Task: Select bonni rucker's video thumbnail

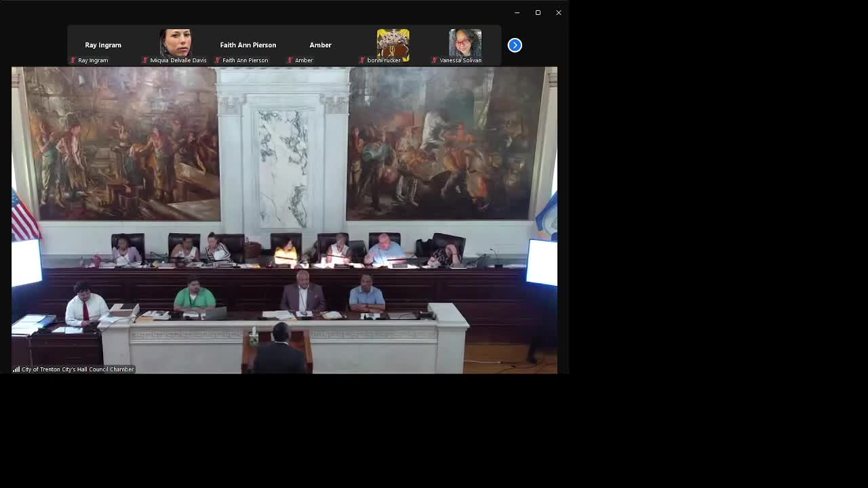Action: 393,45
